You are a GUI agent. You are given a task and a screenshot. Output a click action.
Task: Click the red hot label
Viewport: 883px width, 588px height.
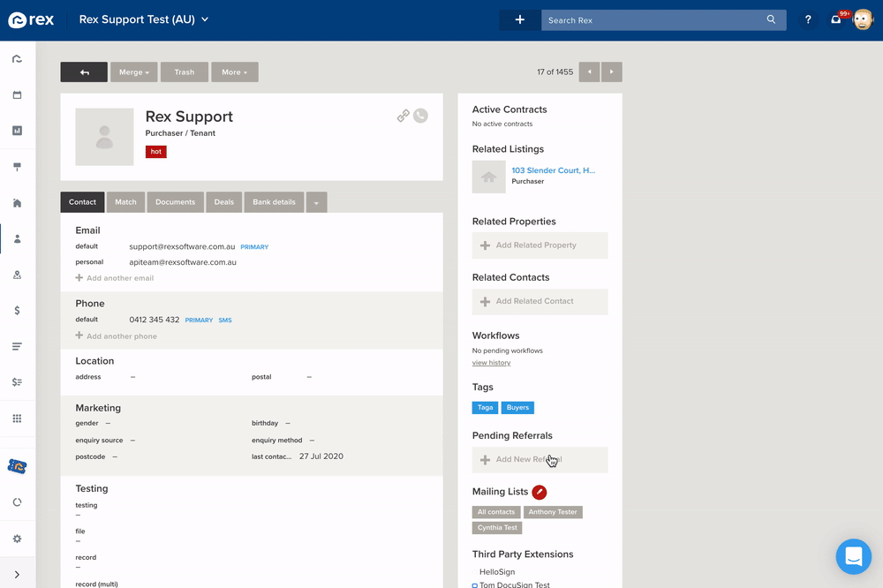[156, 152]
